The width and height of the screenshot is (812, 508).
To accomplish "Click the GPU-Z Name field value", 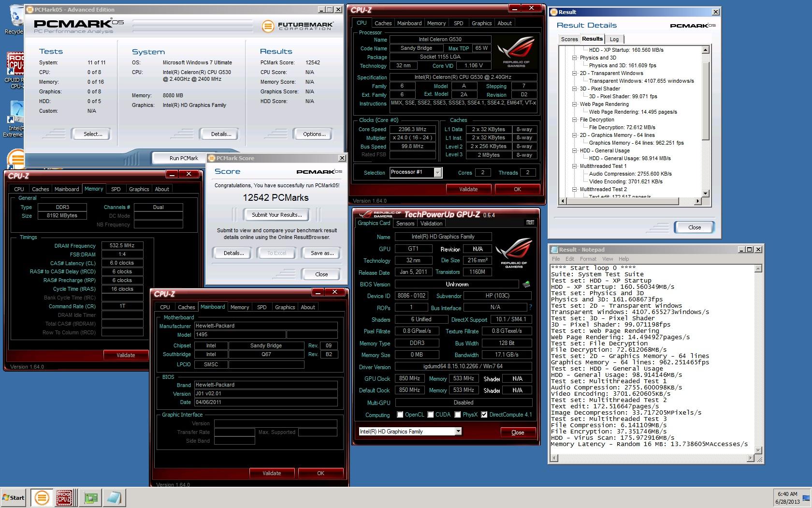I will (443, 237).
